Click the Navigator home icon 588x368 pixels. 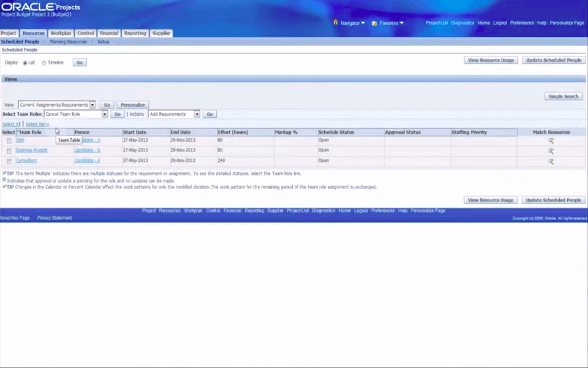pos(335,22)
